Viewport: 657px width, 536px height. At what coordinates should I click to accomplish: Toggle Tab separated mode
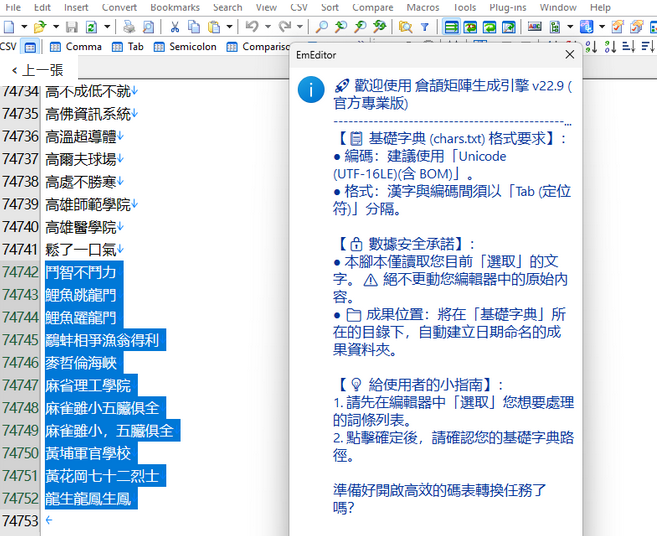point(126,46)
